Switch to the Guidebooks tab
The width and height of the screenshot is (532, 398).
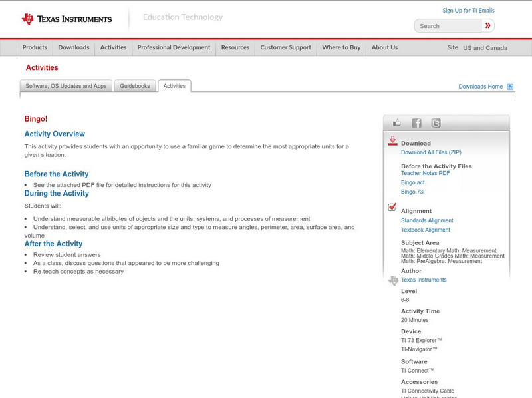(x=135, y=86)
